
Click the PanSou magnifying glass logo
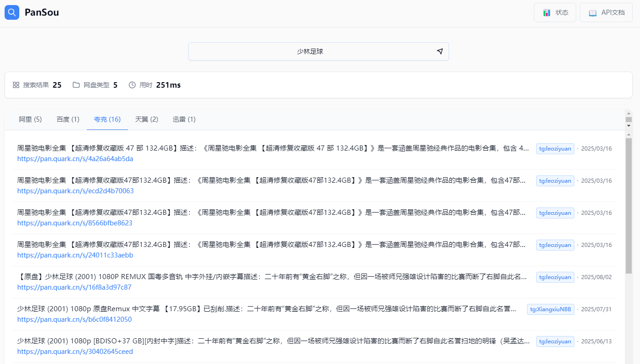(x=11, y=12)
